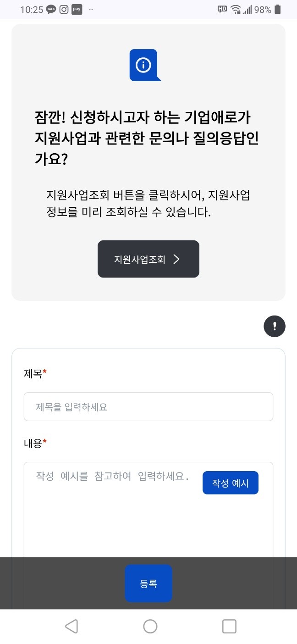Open recent apps with the square button
The height and width of the screenshot is (644, 297).
[229, 626]
